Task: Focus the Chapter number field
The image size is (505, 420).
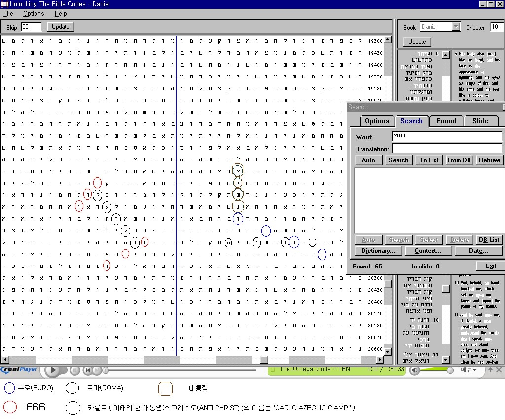Action: tap(497, 27)
